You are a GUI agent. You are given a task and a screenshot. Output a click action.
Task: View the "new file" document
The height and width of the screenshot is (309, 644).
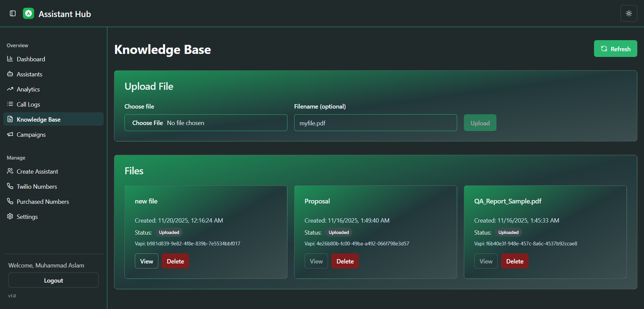(x=147, y=262)
